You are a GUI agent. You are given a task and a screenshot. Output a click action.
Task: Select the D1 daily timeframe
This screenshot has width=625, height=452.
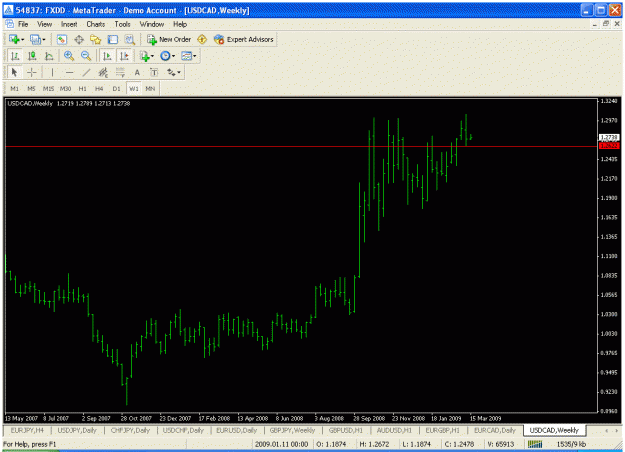(116, 88)
